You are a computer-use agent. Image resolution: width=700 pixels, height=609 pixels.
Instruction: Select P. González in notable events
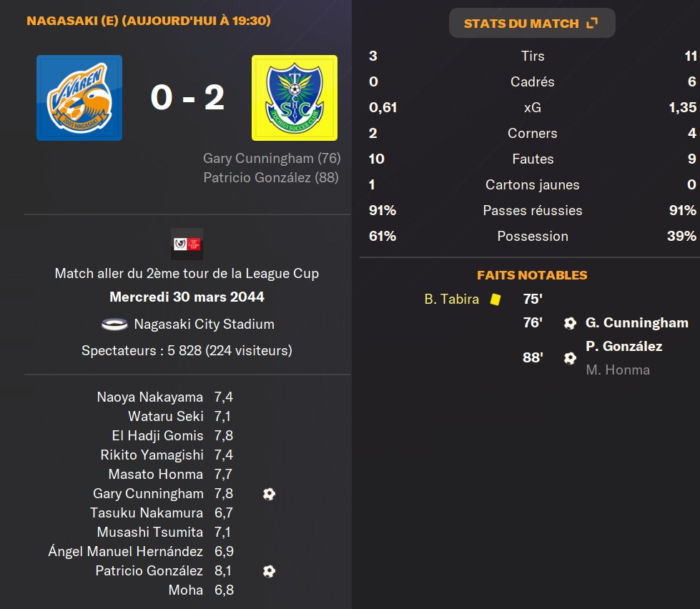tap(623, 347)
